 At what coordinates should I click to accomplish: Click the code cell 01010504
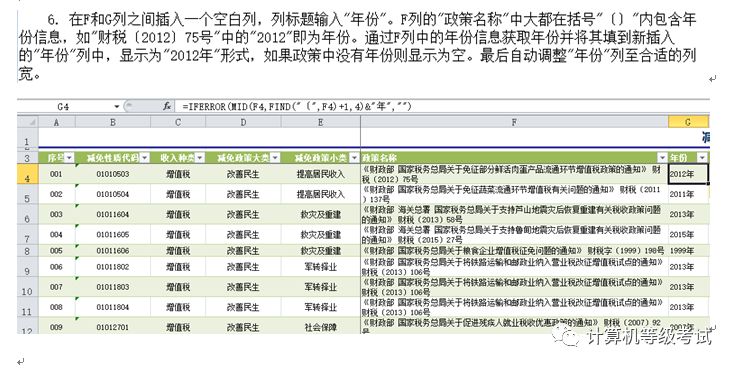tap(112, 194)
